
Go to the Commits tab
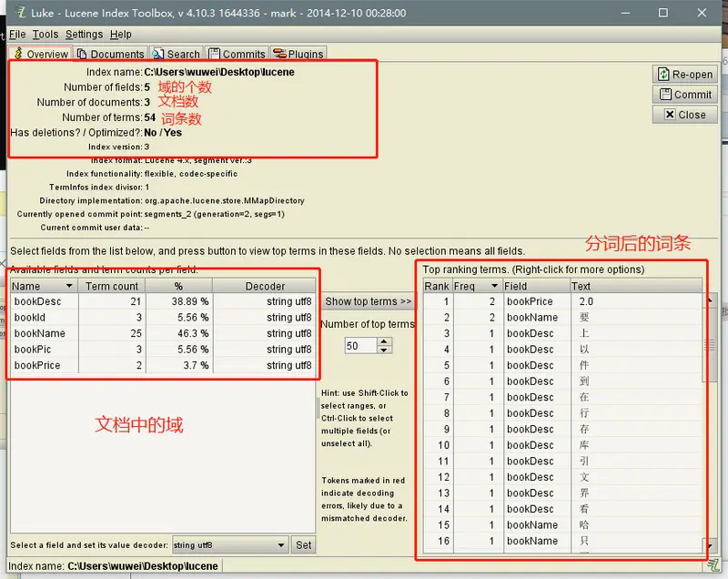(x=238, y=54)
